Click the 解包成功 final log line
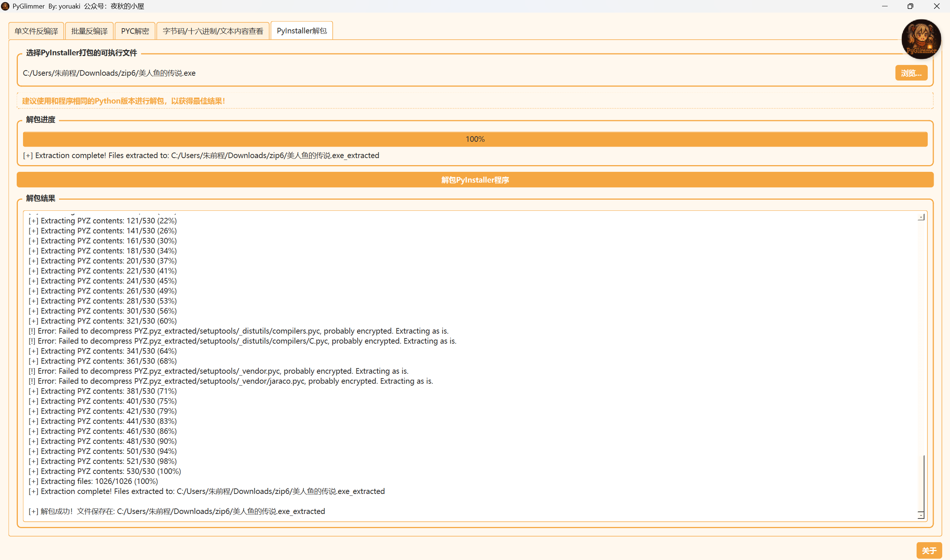Screen dimensions: 950x560 [x=177, y=511]
